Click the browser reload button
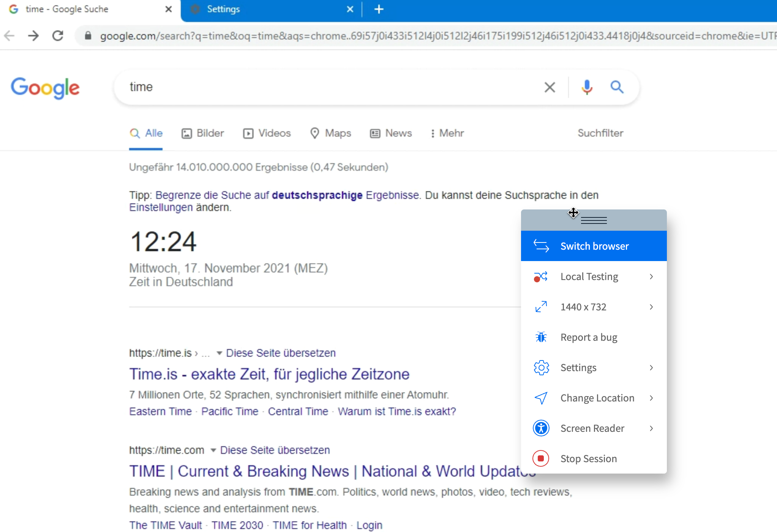Image resolution: width=777 pixels, height=532 pixels. (58, 36)
